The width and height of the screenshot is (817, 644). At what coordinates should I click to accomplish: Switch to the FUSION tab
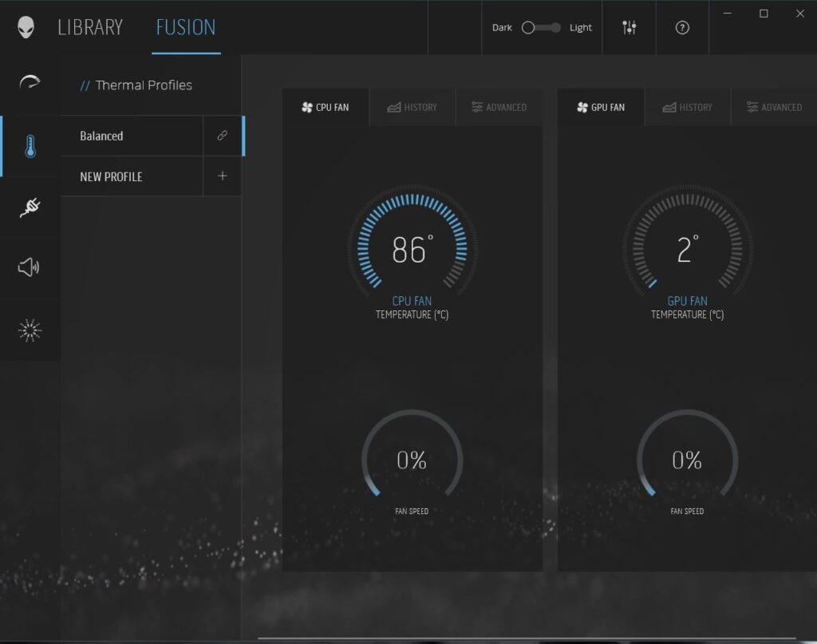(x=186, y=28)
